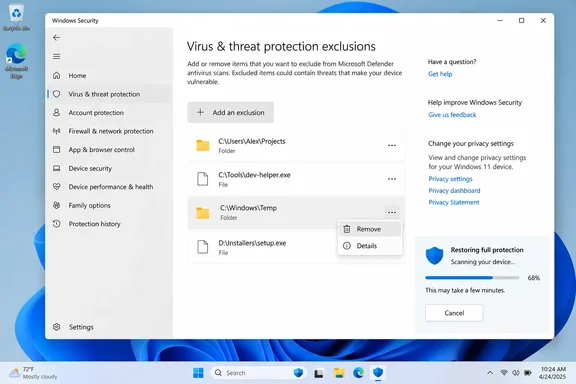
Task: Open the hamburger navigation menu
Action: coord(56,56)
